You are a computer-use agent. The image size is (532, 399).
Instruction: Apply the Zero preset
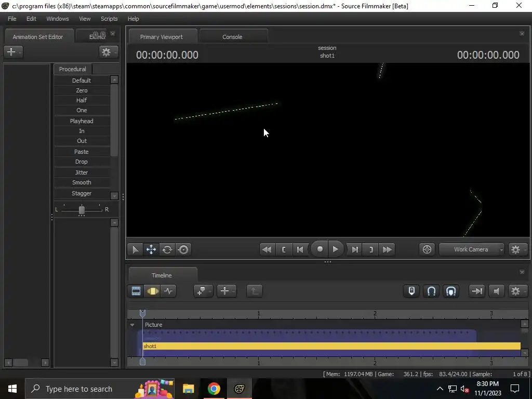(82, 90)
